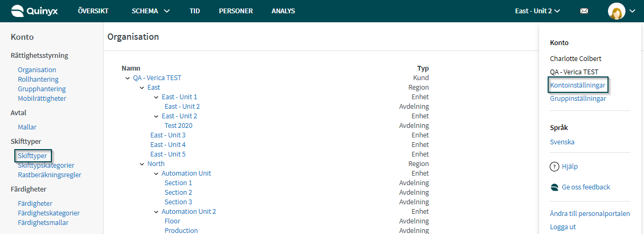The image size is (644, 234).
Task: Select Automation Unit 2 in the tree
Action: (x=189, y=212)
